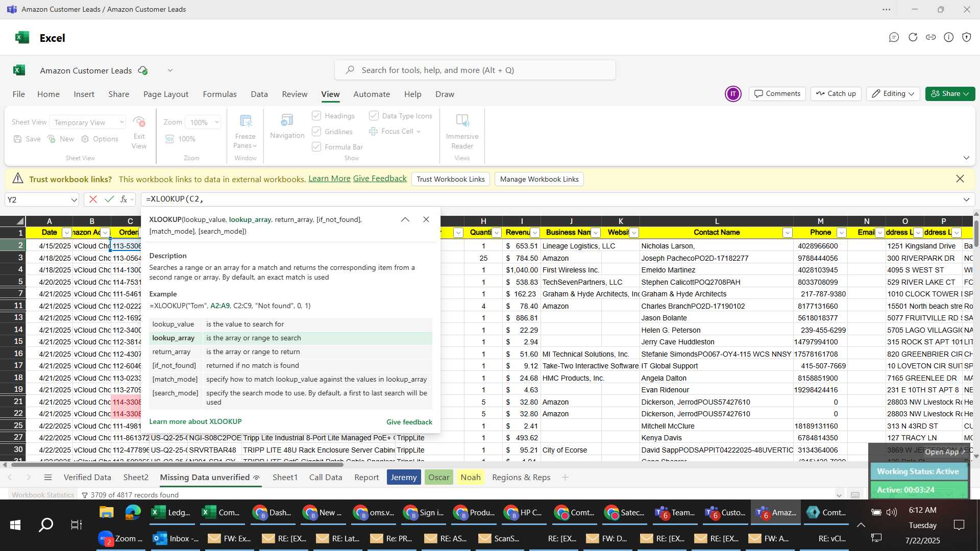Open the Learn More link

(329, 179)
